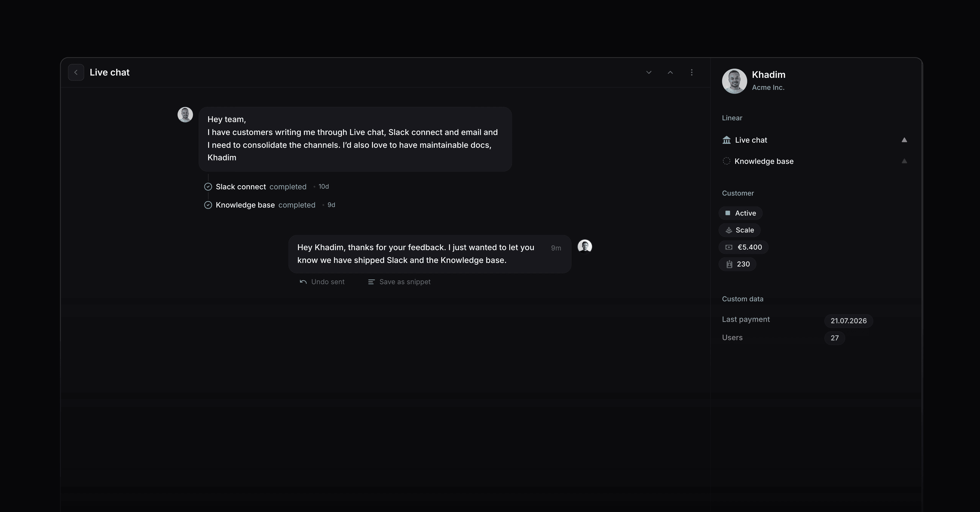Toggle the Knowledge base completed check circle
The height and width of the screenshot is (512, 980).
208,205
